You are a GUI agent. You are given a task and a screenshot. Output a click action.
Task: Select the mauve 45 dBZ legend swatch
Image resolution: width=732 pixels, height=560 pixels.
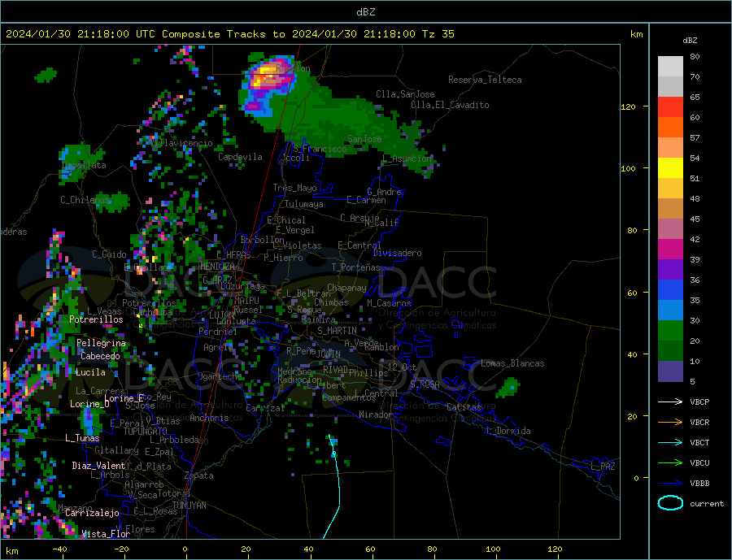coord(670,228)
